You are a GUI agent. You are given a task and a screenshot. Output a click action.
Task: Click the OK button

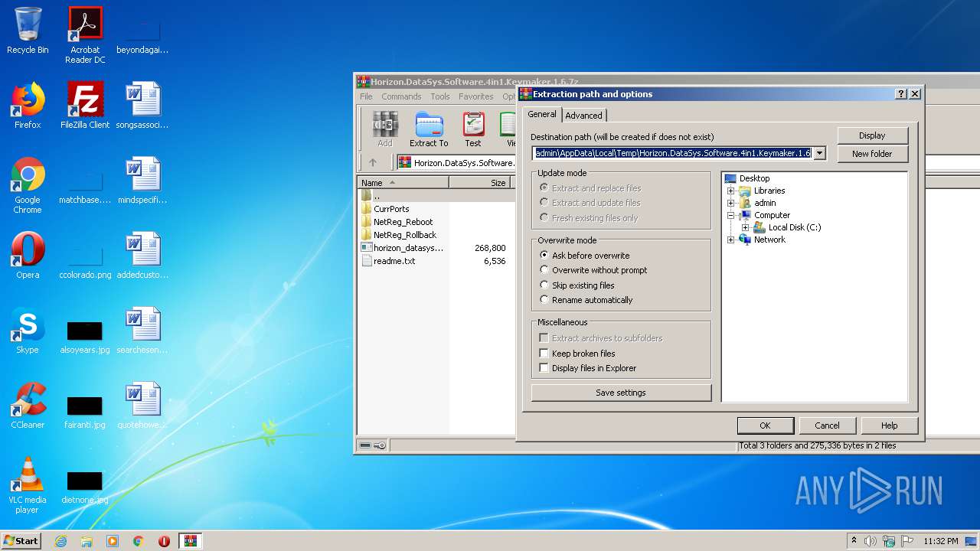[765, 425]
